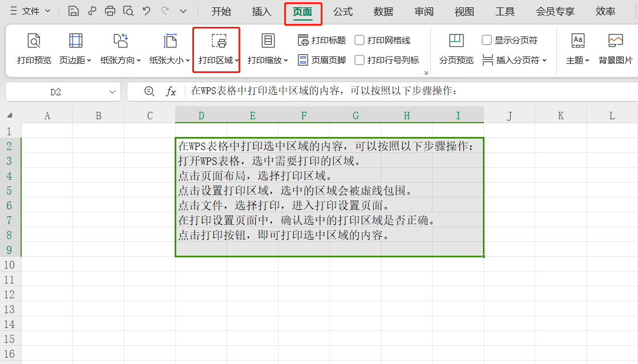Click the Save icon in quick toolbar

[73, 11]
